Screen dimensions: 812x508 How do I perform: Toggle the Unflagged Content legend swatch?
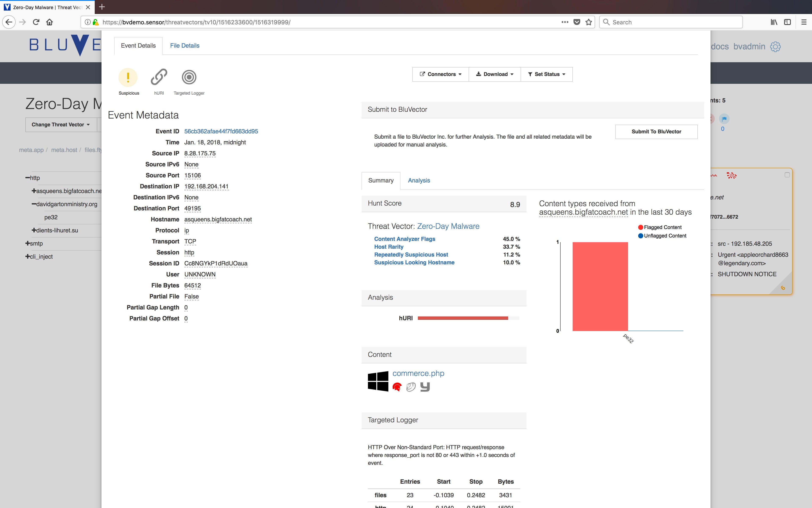click(640, 236)
